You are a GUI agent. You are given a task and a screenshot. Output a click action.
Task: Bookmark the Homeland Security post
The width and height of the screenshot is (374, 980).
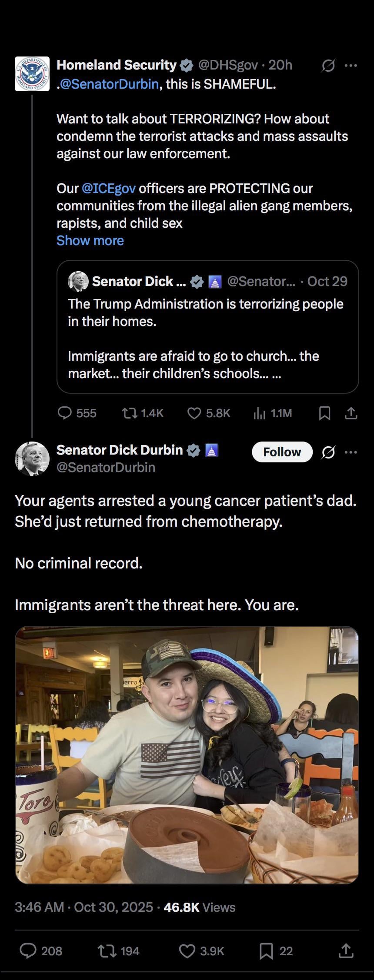click(324, 413)
